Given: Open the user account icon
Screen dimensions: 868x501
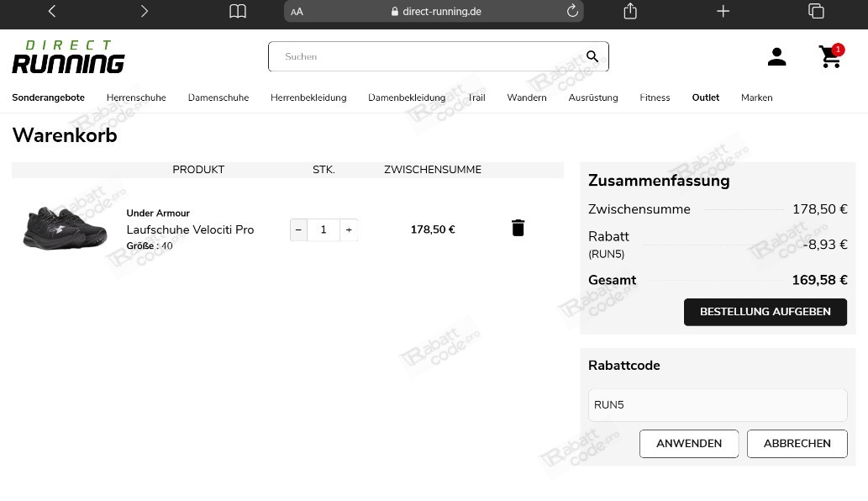Looking at the screenshot, I should [776, 56].
